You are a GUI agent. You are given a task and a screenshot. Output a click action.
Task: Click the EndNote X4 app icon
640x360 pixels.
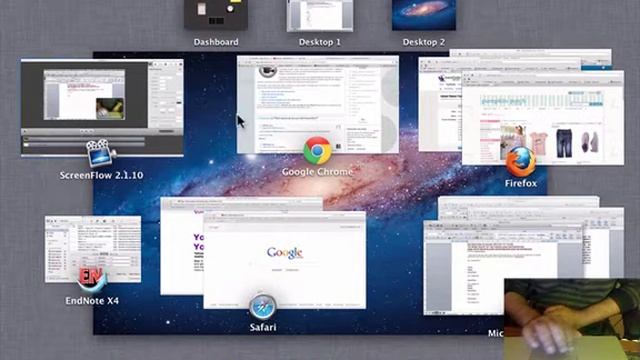click(x=92, y=280)
